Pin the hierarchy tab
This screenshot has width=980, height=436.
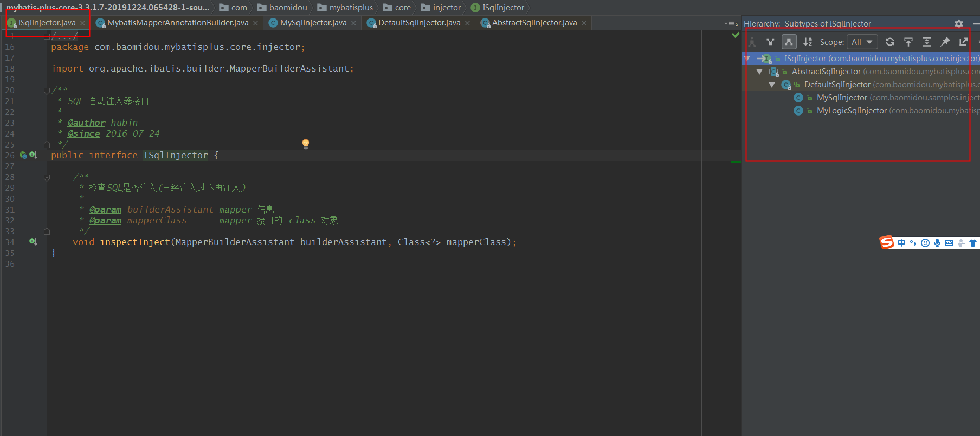[945, 42]
